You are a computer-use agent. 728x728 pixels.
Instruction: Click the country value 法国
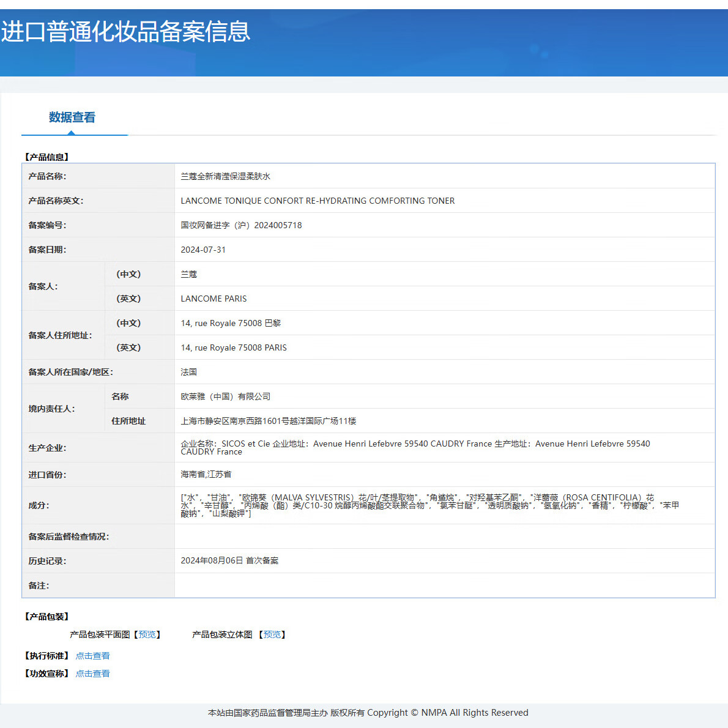(x=188, y=372)
